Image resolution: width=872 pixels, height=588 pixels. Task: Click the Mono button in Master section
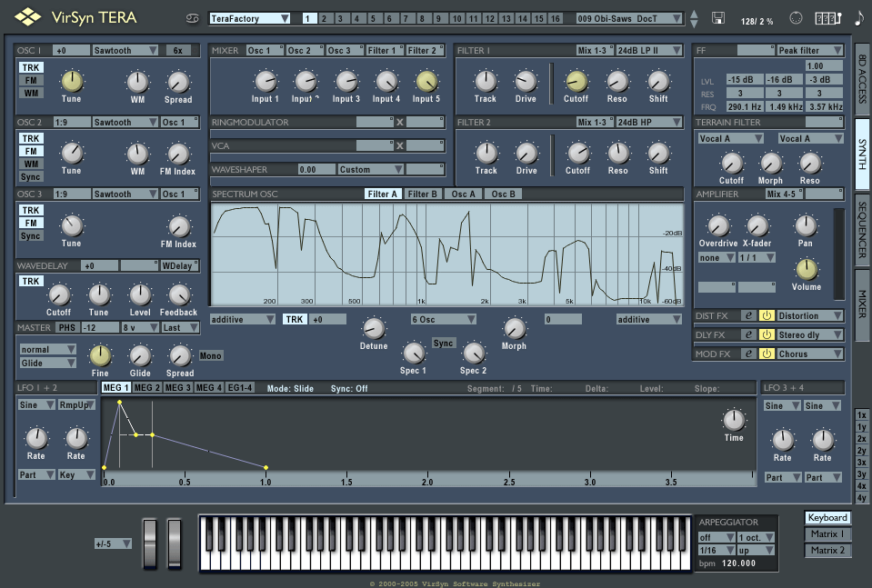(210, 355)
